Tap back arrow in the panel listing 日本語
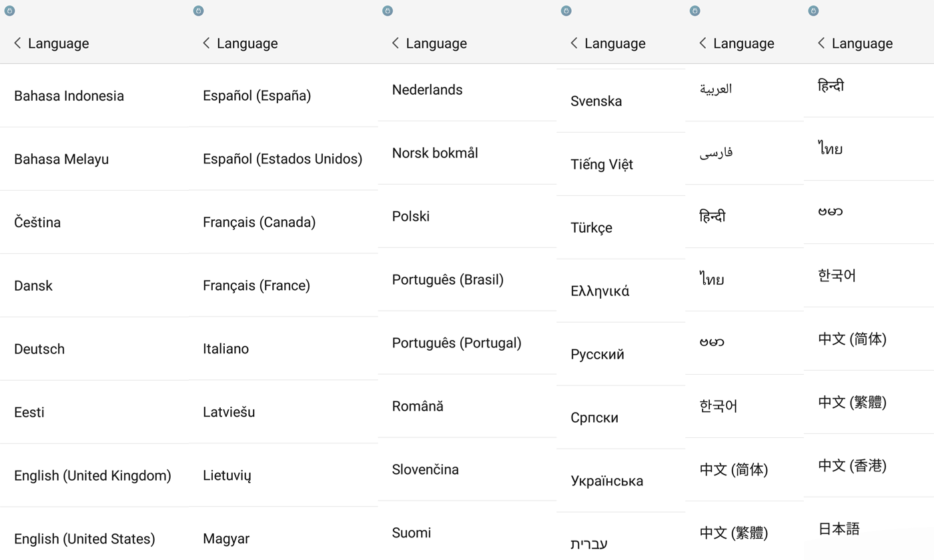934x560 pixels. click(x=821, y=43)
